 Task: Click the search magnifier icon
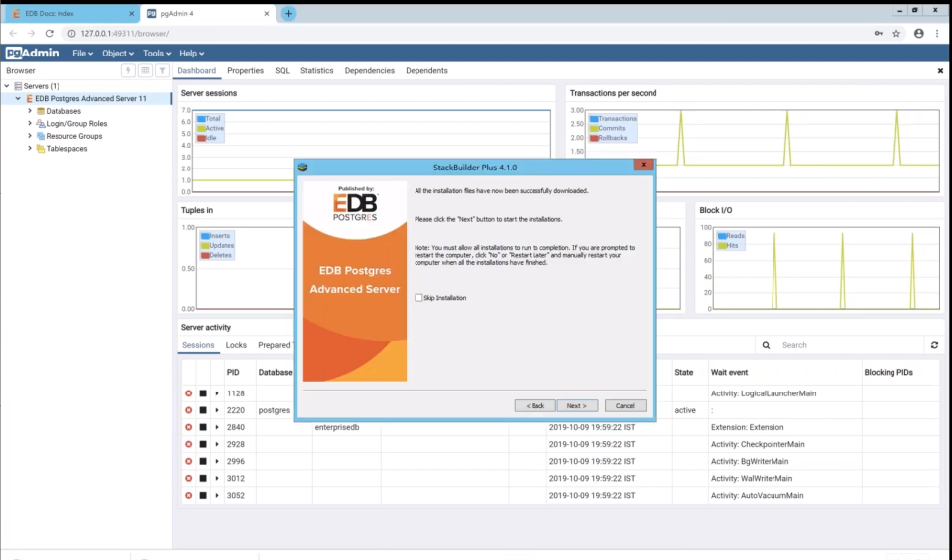click(x=767, y=345)
